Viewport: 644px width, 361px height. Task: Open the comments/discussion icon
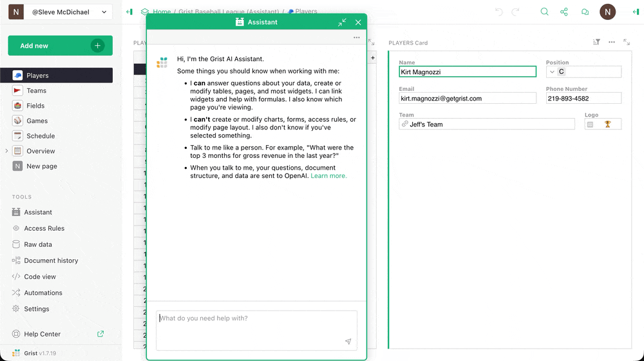point(585,12)
